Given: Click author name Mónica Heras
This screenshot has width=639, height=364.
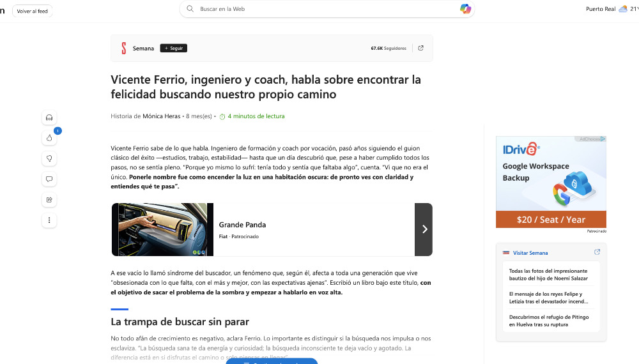Looking at the screenshot, I should 162,116.
